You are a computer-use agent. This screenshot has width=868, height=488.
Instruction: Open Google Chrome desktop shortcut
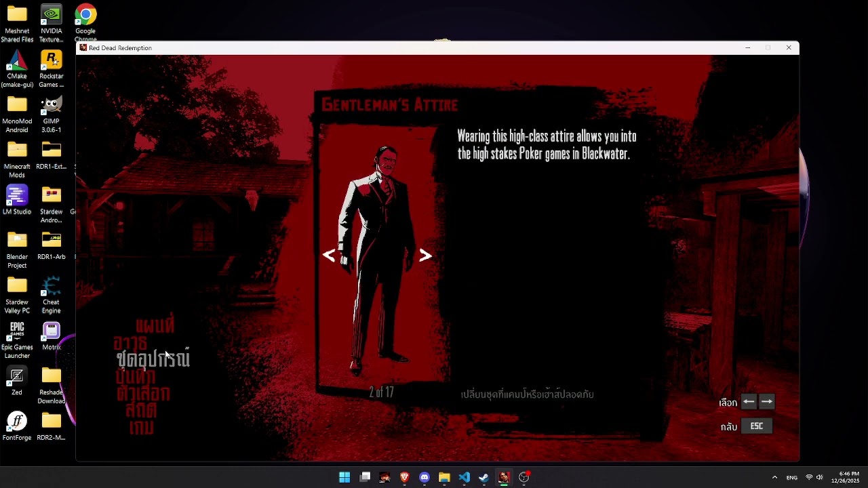[x=85, y=22]
